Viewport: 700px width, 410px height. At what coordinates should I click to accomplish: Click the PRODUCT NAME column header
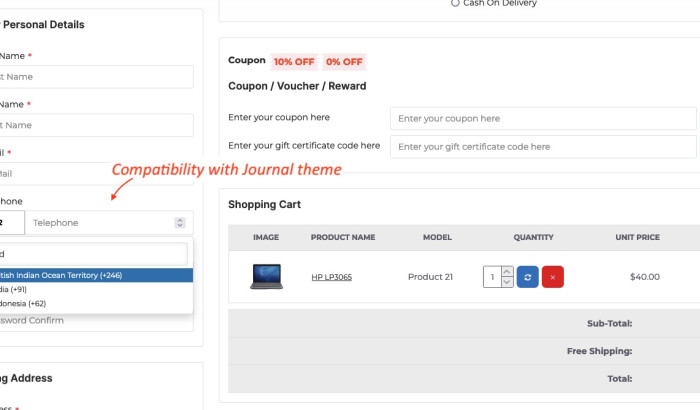(x=343, y=237)
